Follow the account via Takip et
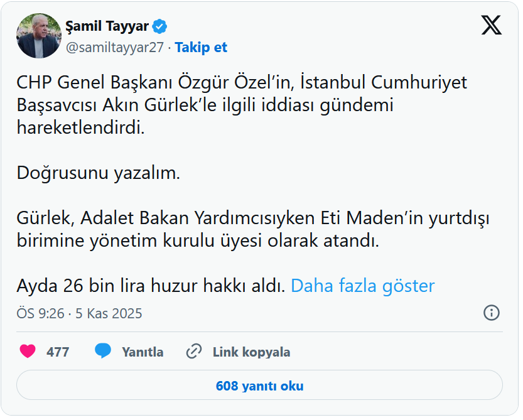523x420 pixels. [201, 48]
